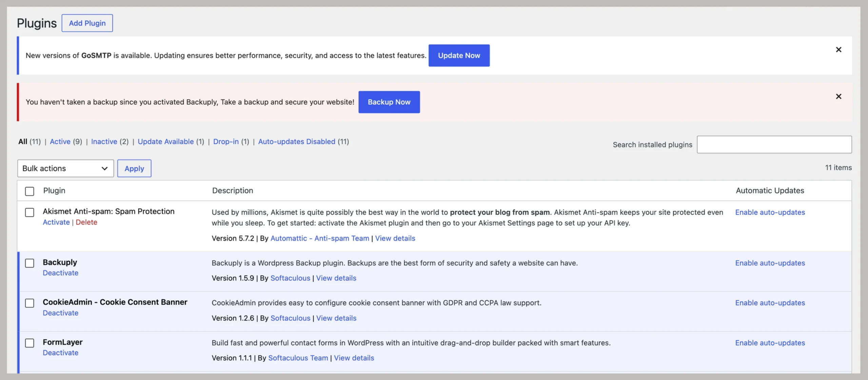Click the '11 items' count text
The image size is (868, 380).
(x=838, y=168)
